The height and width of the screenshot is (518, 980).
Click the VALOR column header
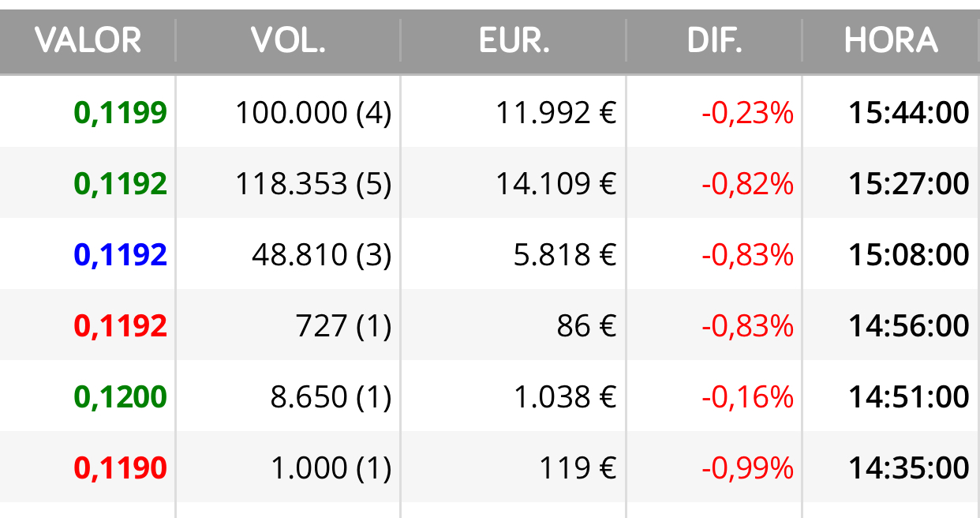[88, 39]
